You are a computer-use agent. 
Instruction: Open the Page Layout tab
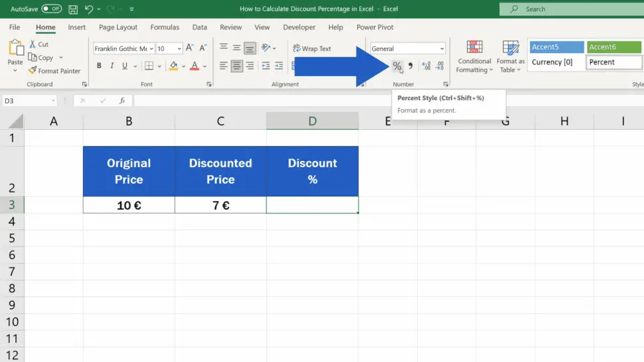(x=118, y=27)
